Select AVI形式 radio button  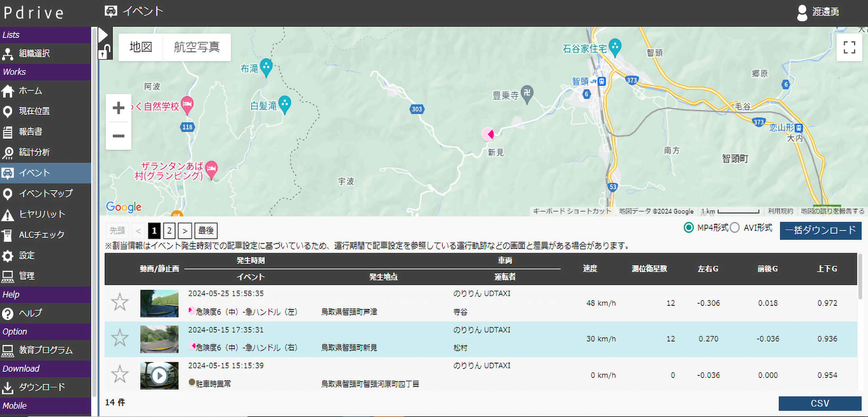[735, 228]
